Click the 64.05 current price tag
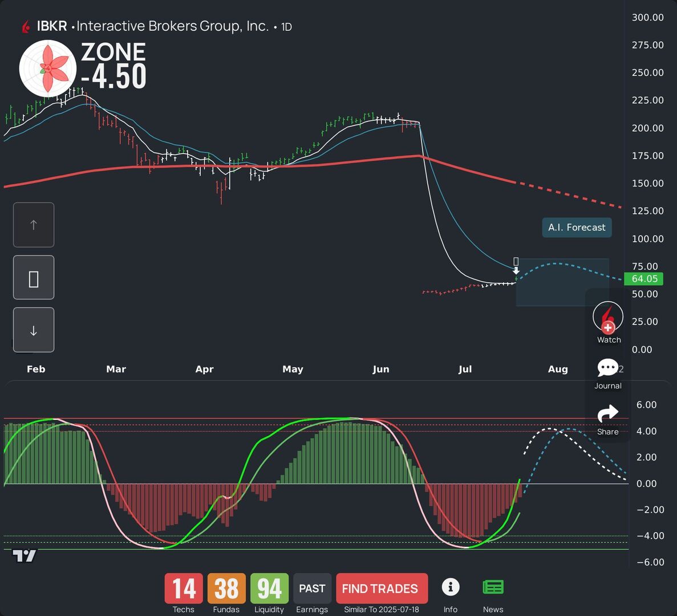Image resolution: width=677 pixels, height=616 pixels. 644,279
